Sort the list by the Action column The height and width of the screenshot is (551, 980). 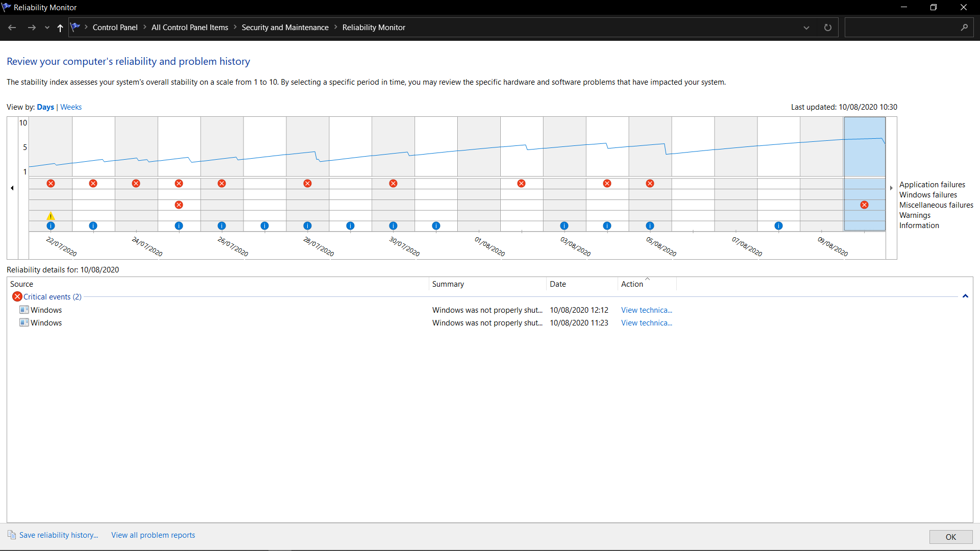(x=647, y=284)
